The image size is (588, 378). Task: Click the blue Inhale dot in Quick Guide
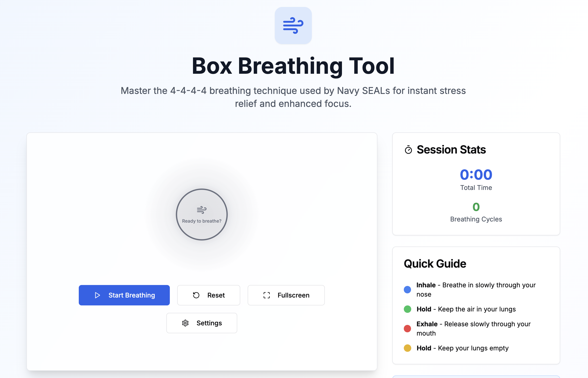pos(407,289)
